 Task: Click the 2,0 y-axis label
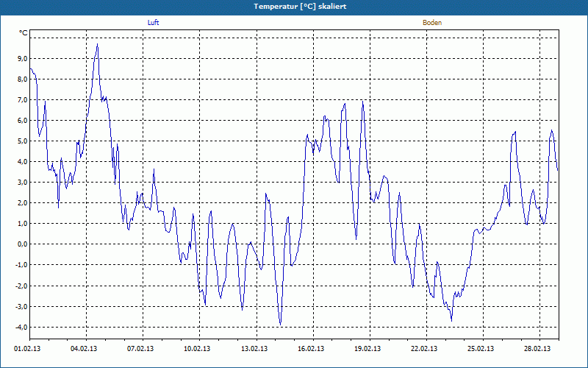click(23, 203)
